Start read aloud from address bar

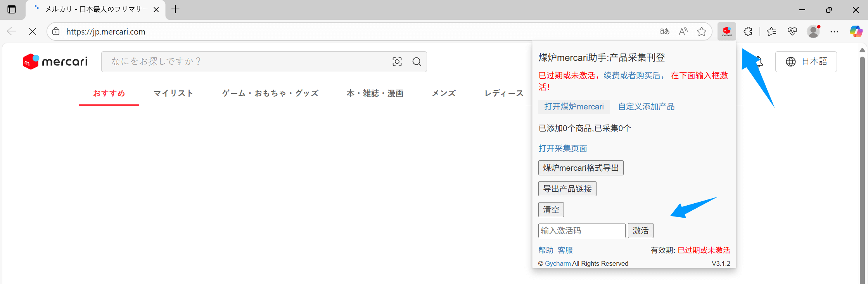[683, 31]
